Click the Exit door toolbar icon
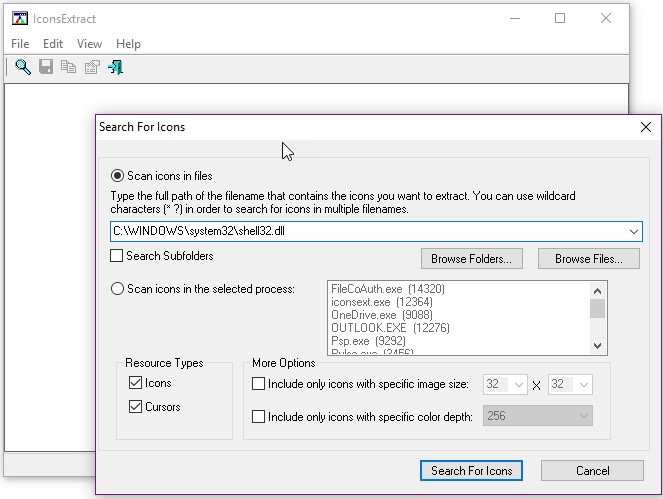Screen dimensions: 663x499 [115, 67]
